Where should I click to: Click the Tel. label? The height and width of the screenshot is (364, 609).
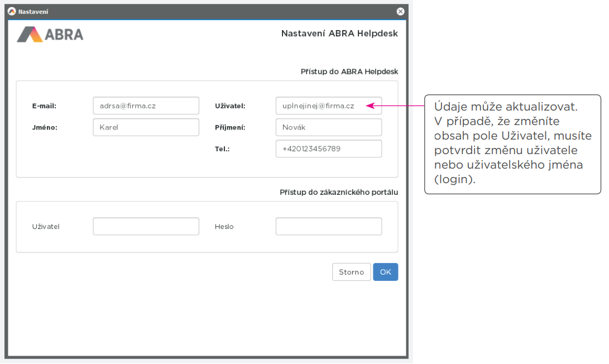(222, 149)
